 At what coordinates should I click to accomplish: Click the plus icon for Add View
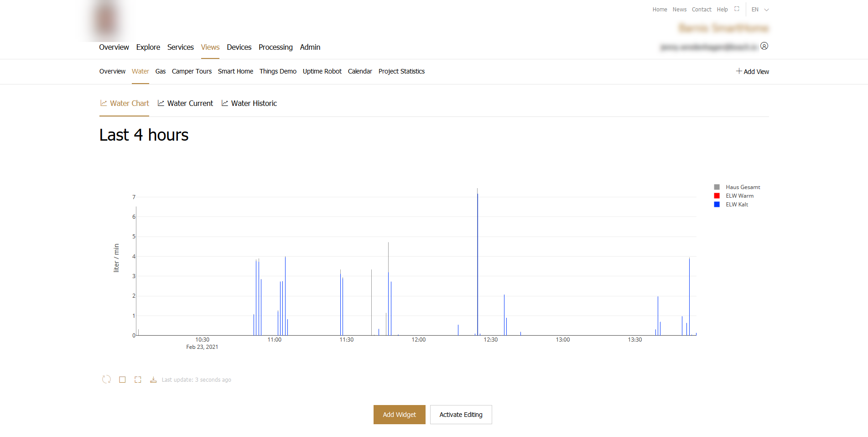coord(739,71)
